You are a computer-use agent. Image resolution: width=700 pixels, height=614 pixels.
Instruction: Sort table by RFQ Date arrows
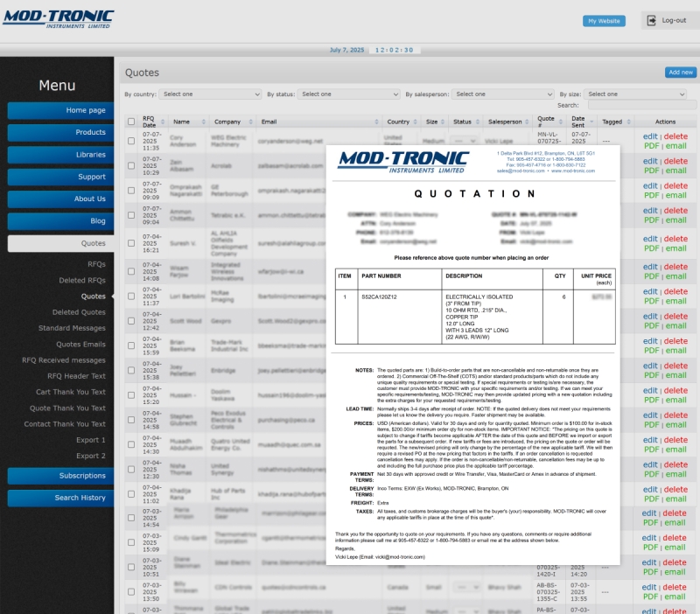(x=163, y=122)
